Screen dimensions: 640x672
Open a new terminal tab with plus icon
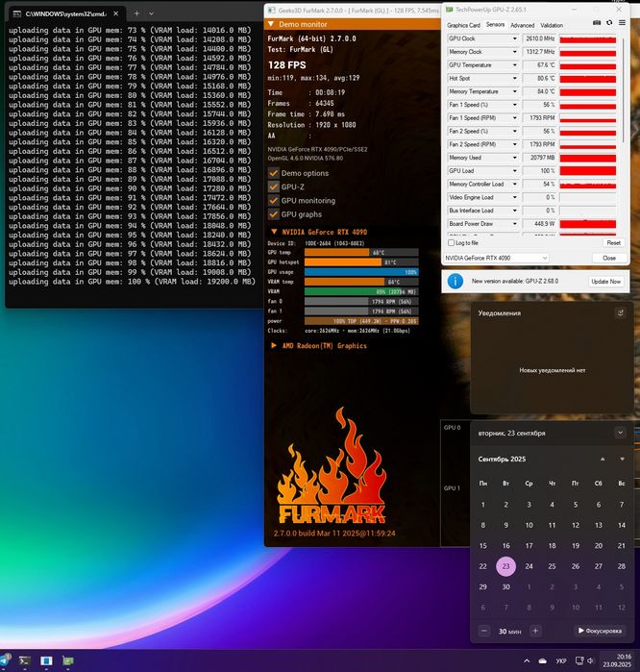[x=136, y=13]
